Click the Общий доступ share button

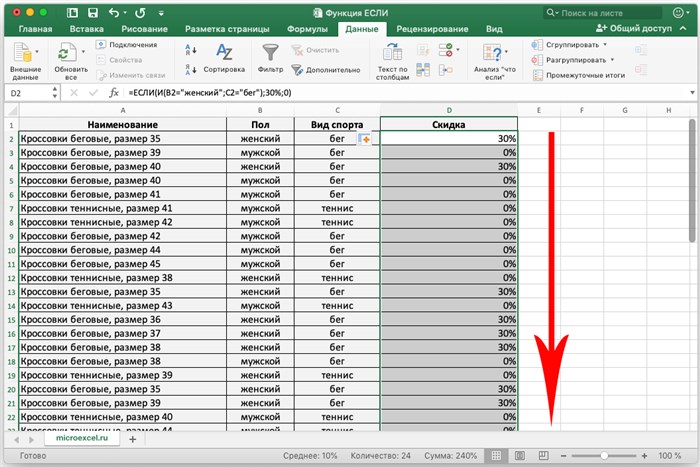[x=634, y=28]
